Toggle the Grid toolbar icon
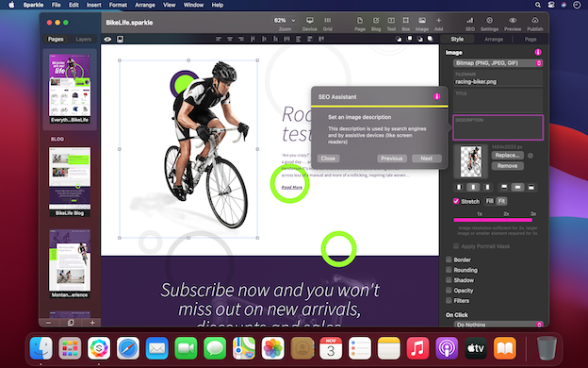 [327, 24]
